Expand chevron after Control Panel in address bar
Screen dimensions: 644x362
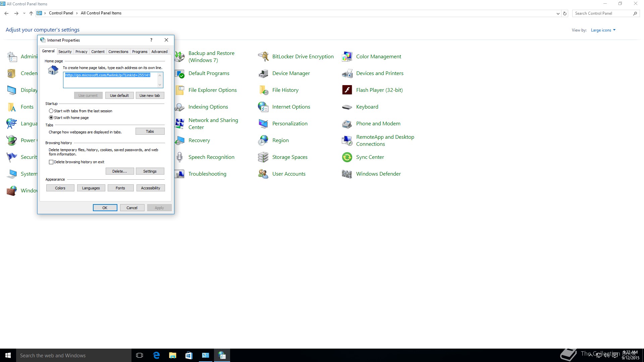coord(77,13)
